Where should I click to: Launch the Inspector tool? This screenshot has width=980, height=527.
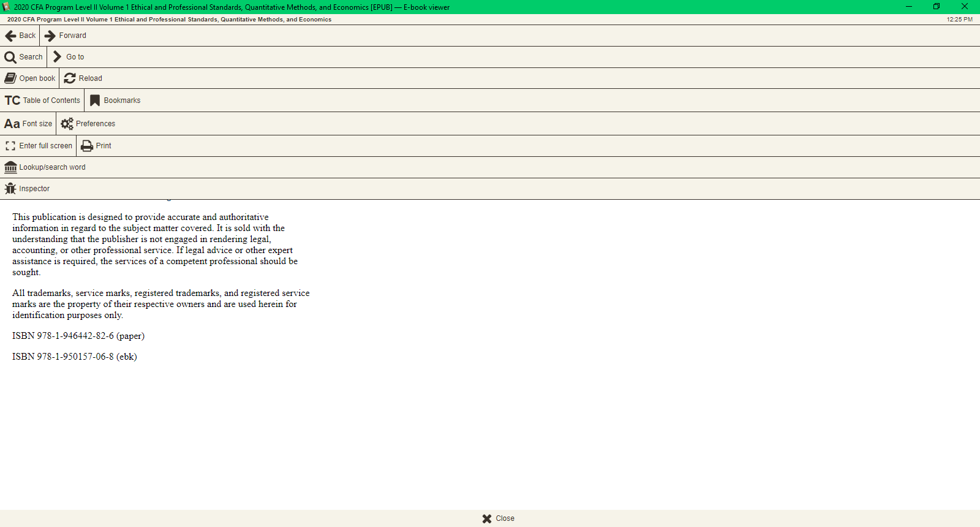tap(28, 189)
